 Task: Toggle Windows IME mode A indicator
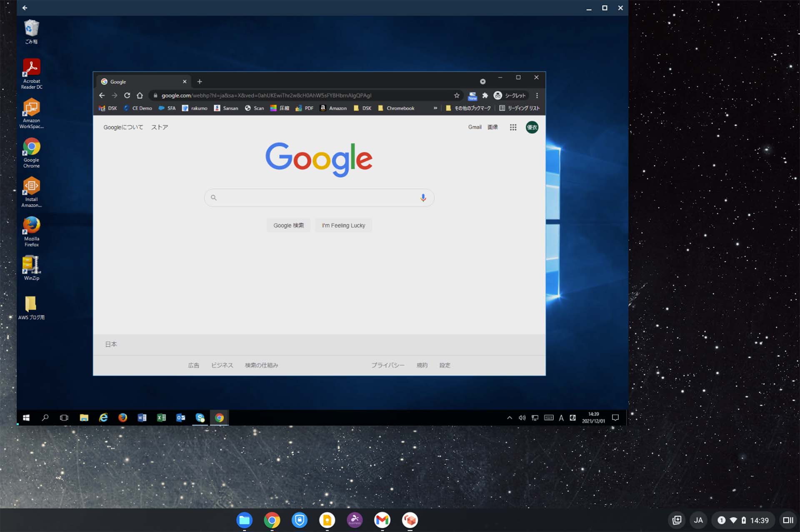(x=561, y=418)
